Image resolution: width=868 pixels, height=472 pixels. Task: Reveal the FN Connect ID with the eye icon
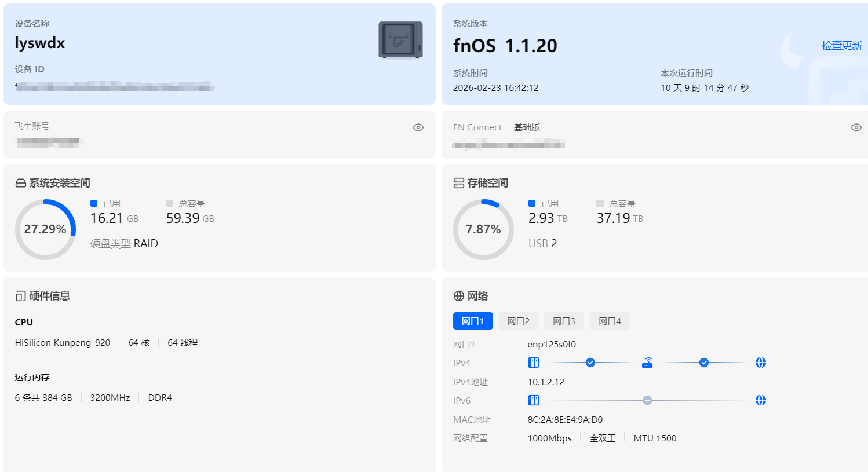tap(856, 127)
